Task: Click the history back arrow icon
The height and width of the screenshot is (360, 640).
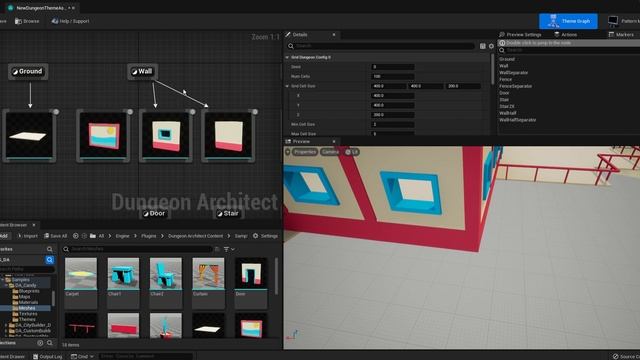Action: 76,236
